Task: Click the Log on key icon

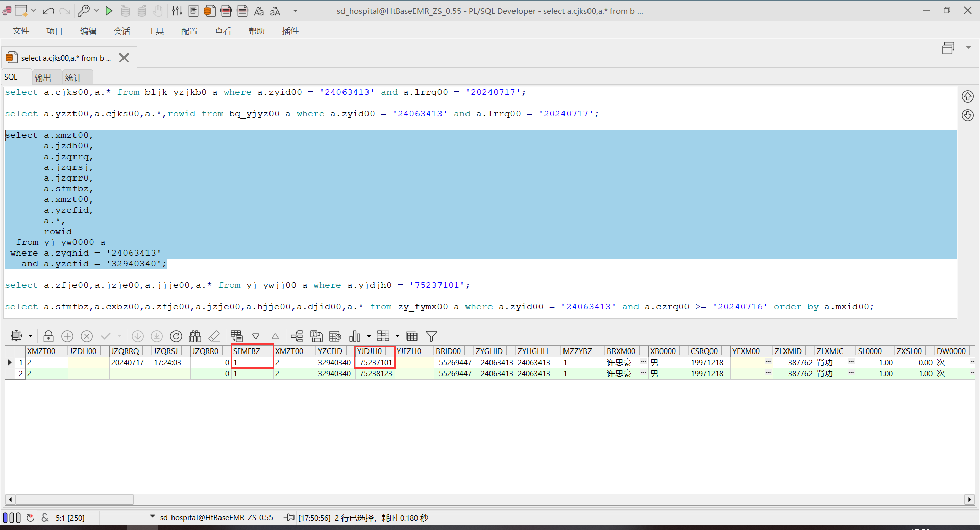Action: click(84, 11)
